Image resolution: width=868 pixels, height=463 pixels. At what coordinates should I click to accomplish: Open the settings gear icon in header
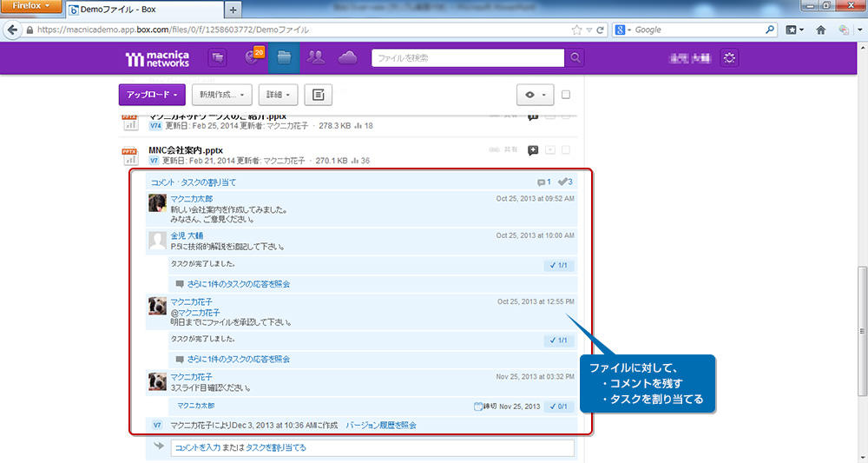729,57
